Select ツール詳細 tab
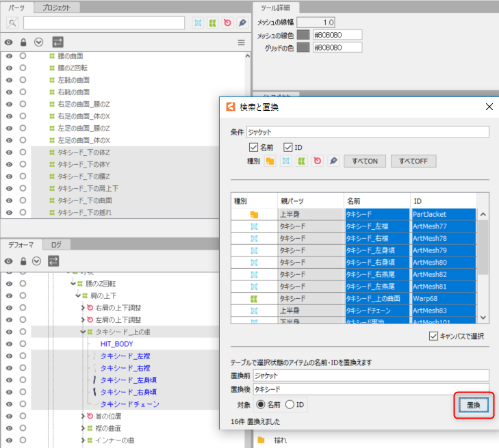499x448 pixels. point(276,8)
